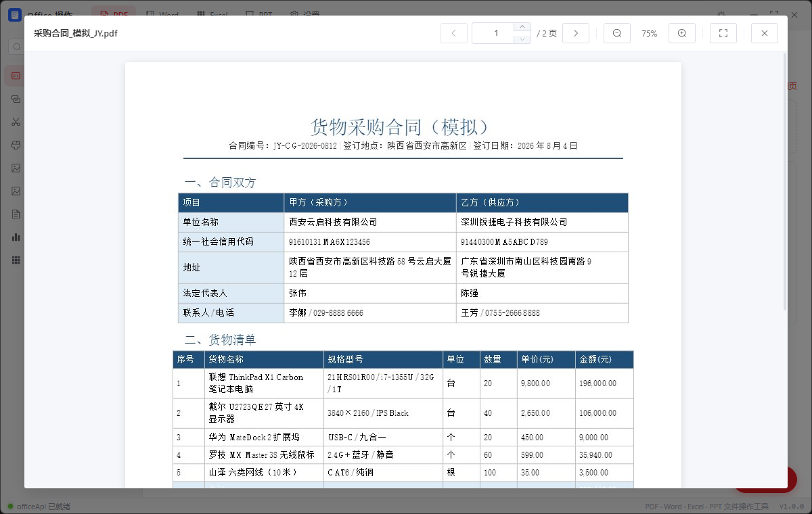Click the heading 二、货物清单

point(220,340)
